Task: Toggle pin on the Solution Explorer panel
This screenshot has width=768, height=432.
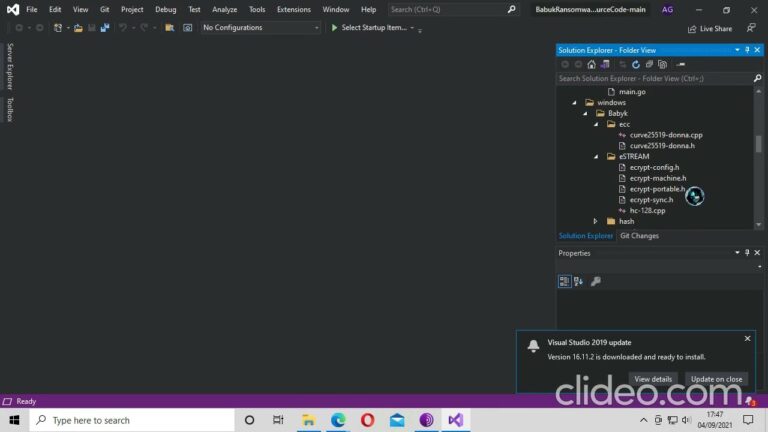Action: (747, 50)
